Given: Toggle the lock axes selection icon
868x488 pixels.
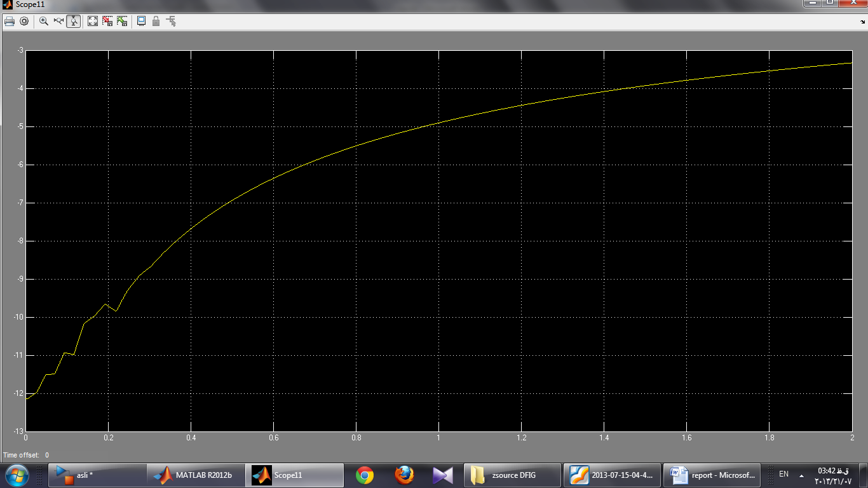Looking at the screenshot, I should (x=156, y=21).
